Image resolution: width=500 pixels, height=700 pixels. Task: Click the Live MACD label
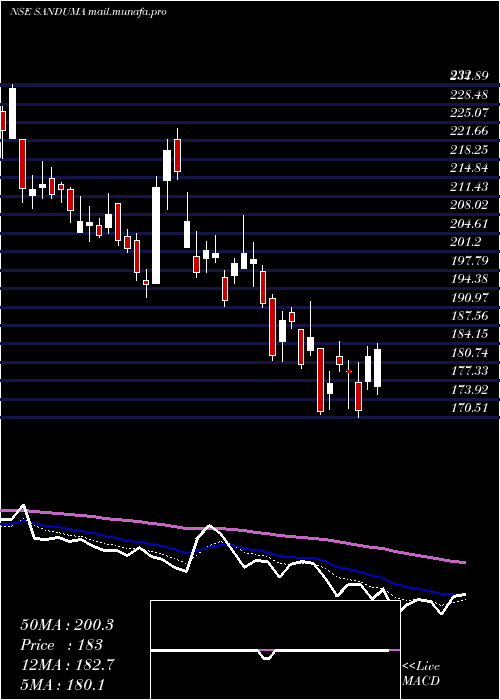(x=421, y=673)
